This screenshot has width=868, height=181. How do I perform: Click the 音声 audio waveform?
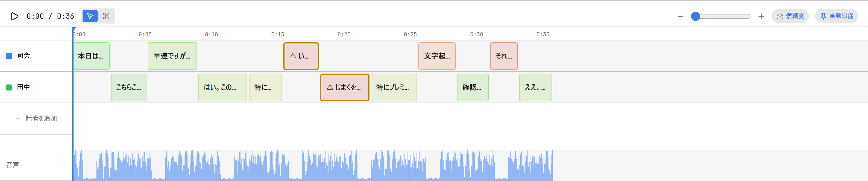(x=313, y=165)
